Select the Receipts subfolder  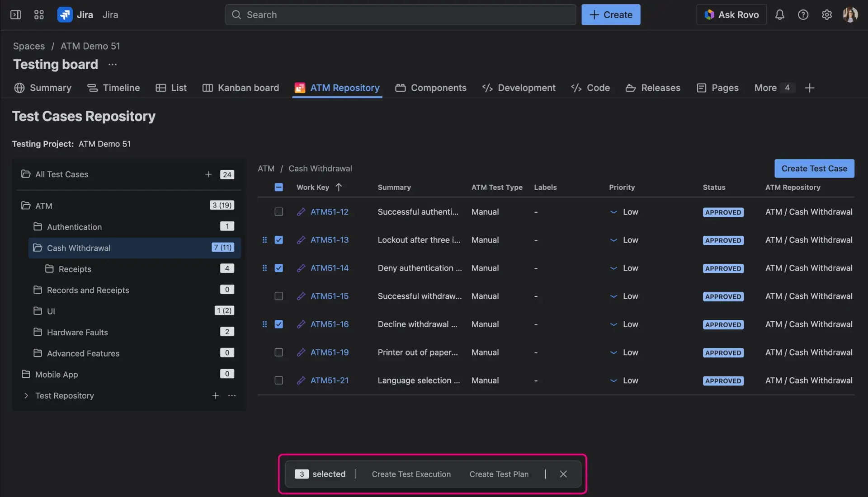(x=140, y=269)
